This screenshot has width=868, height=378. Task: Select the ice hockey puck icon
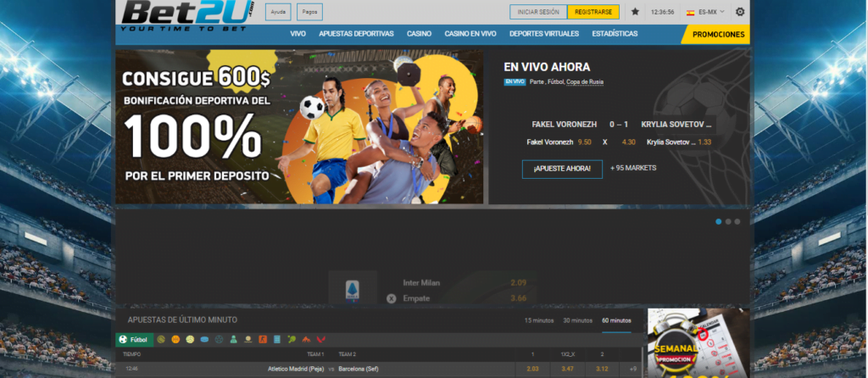tap(204, 339)
